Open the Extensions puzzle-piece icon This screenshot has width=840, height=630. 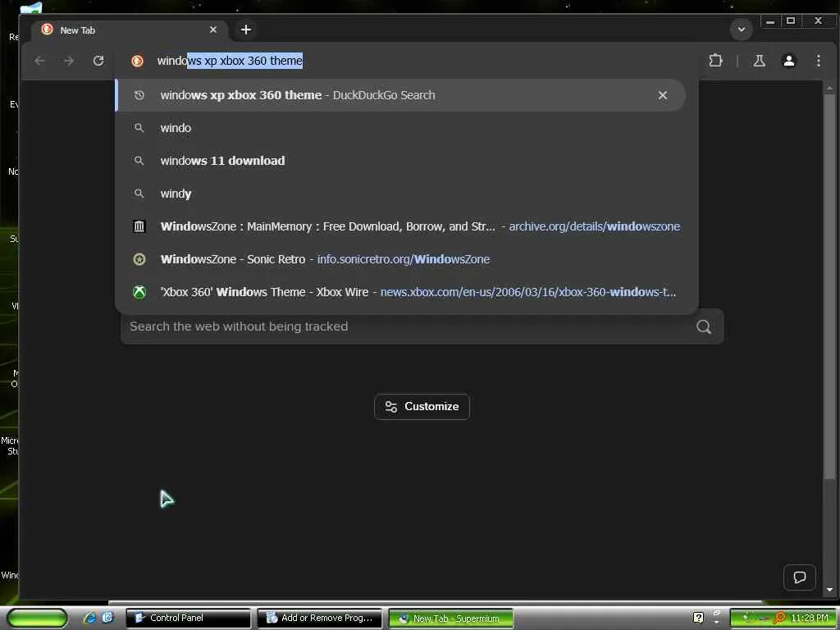(x=715, y=61)
